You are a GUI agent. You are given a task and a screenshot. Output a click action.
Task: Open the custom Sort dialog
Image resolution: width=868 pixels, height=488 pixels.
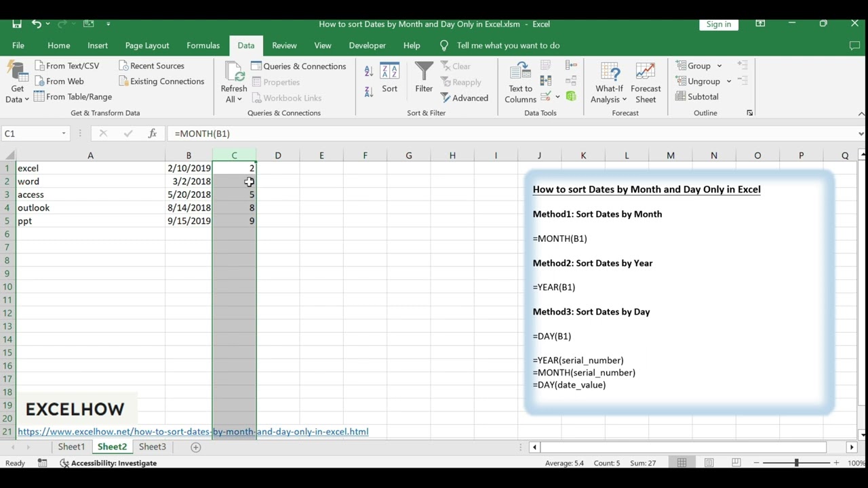coord(389,78)
